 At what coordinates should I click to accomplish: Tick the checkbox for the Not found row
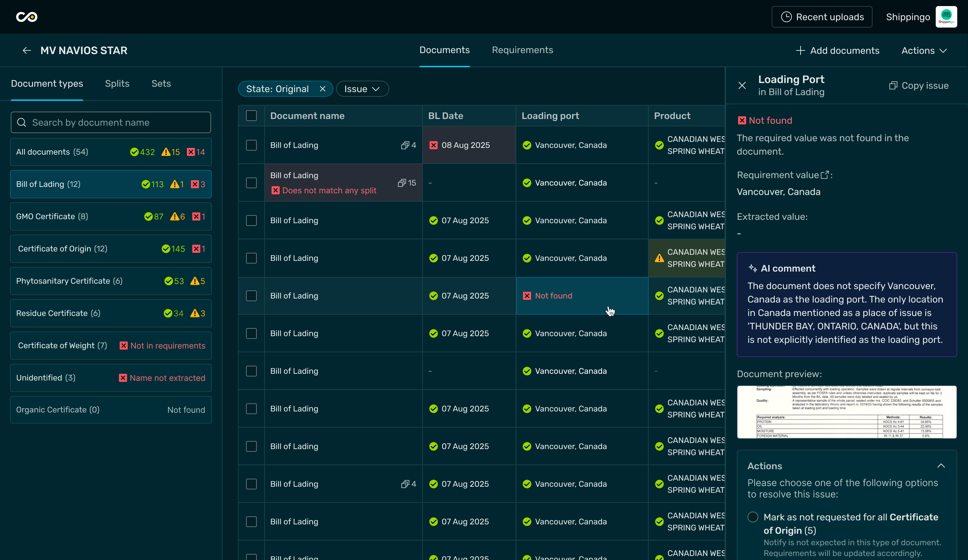(x=251, y=296)
